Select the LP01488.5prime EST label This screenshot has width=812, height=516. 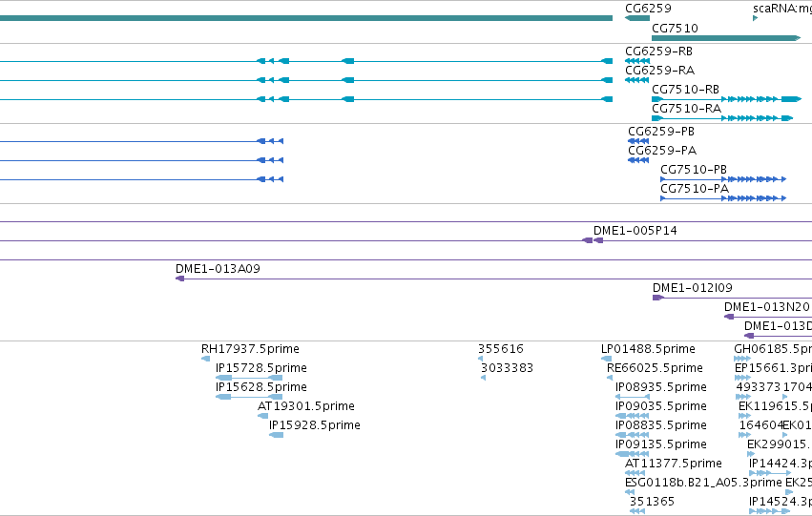click(x=648, y=349)
